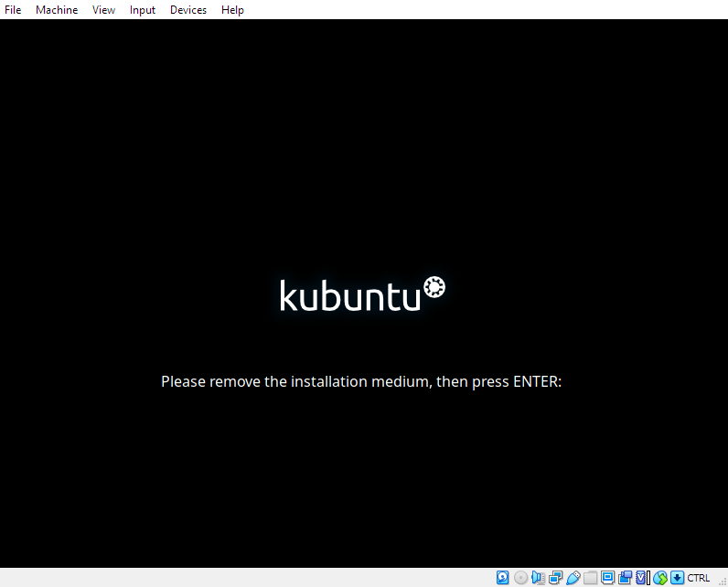Screen dimensions: 728x587
Task: Click the window resize grip in status bar
Action: (x=722, y=581)
